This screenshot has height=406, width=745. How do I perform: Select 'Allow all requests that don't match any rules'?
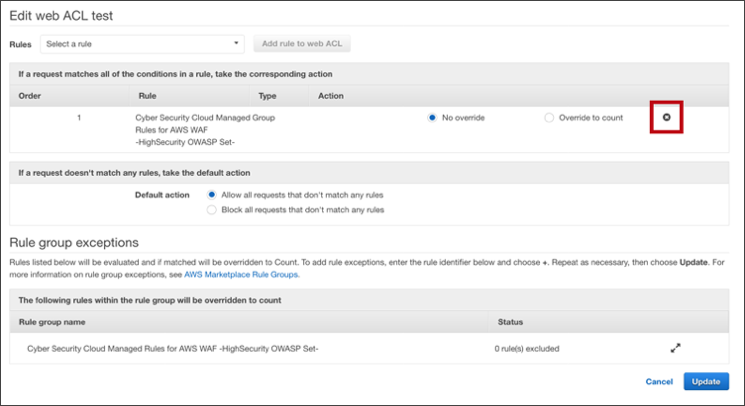(x=211, y=194)
